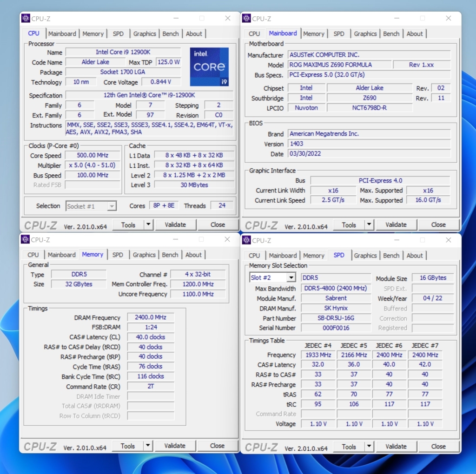Click the 'SB-DR5U-16G' part number field
Image resolution: width=476 pixels, height=474 pixels.
(336, 318)
